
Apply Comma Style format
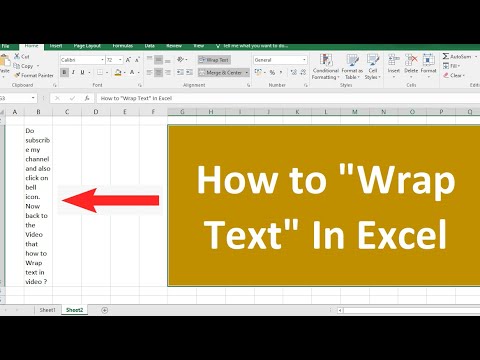click(x=282, y=72)
